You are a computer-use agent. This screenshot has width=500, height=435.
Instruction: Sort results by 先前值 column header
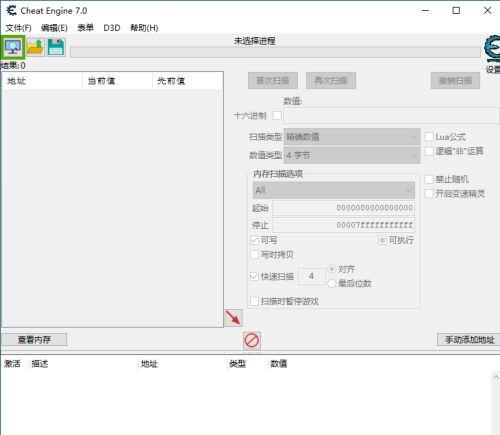(x=188, y=81)
